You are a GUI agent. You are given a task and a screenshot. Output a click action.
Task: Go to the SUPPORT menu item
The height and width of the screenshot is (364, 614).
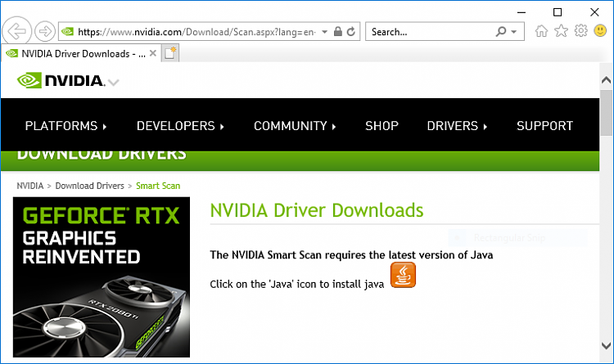click(544, 126)
